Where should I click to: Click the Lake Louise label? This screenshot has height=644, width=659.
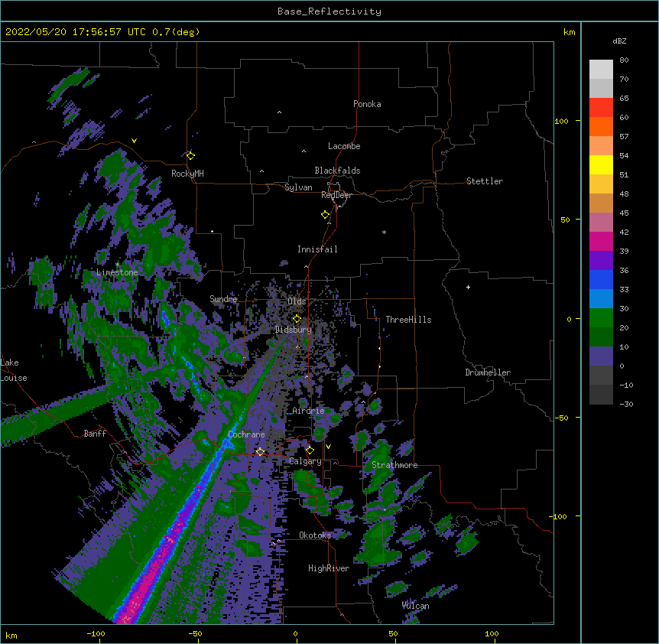pos(14,370)
